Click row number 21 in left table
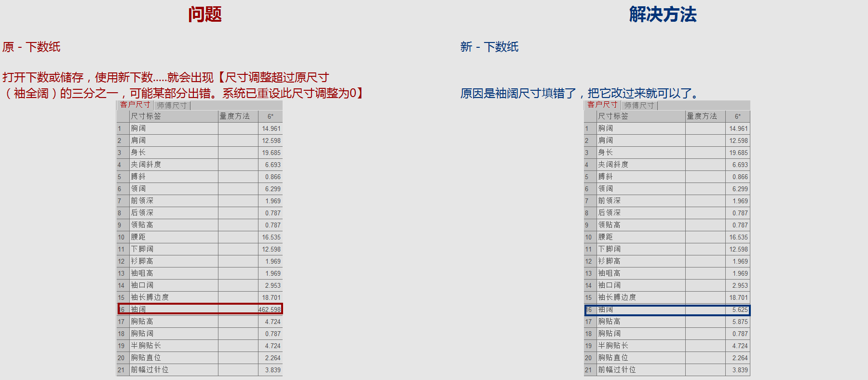Image resolution: width=868 pixels, height=380 pixels. [122, 370]
